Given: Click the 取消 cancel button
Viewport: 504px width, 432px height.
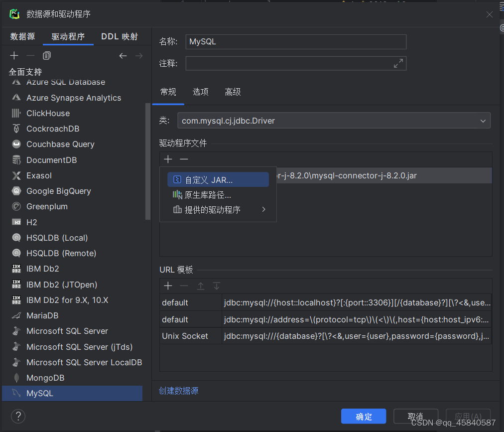Looking at the screenshot, I should (x=416, y=417).
